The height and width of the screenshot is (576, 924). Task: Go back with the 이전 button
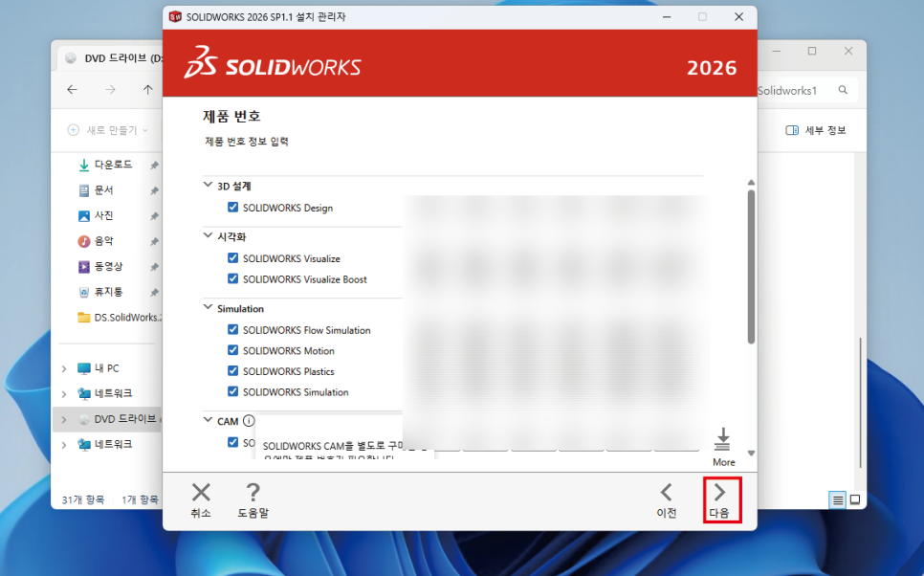coord(667,500)
